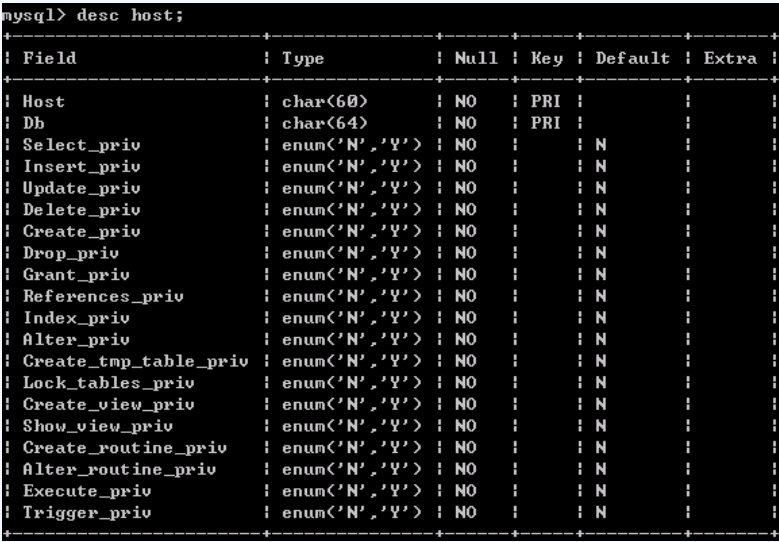This screenshot has width=779, height=542.
Task: Click the References_priv field name
Action: click(103, 297)
